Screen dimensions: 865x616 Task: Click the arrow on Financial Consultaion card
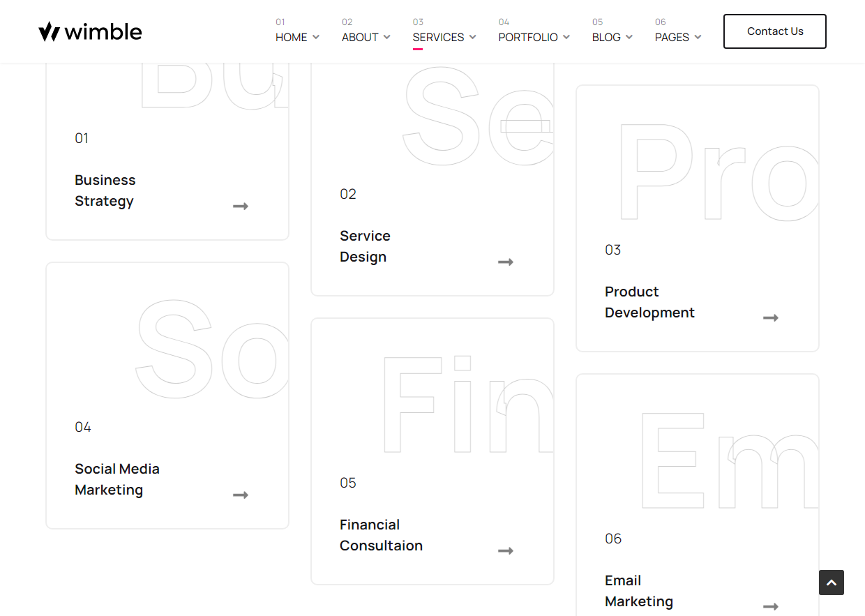click(506, 551)
